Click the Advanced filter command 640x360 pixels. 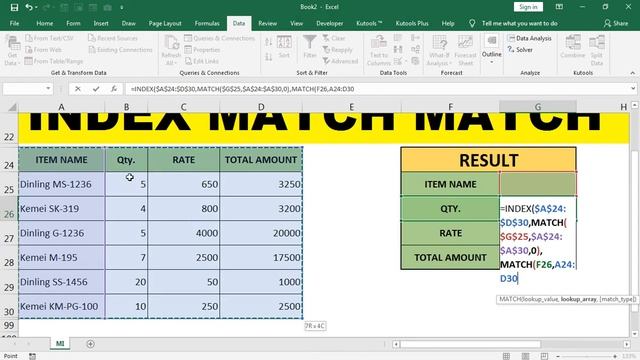point(340,61)
